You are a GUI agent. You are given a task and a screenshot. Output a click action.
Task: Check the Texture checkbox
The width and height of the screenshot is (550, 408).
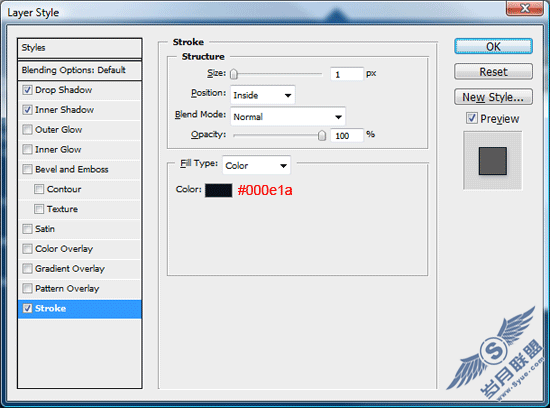click(39, 209)
